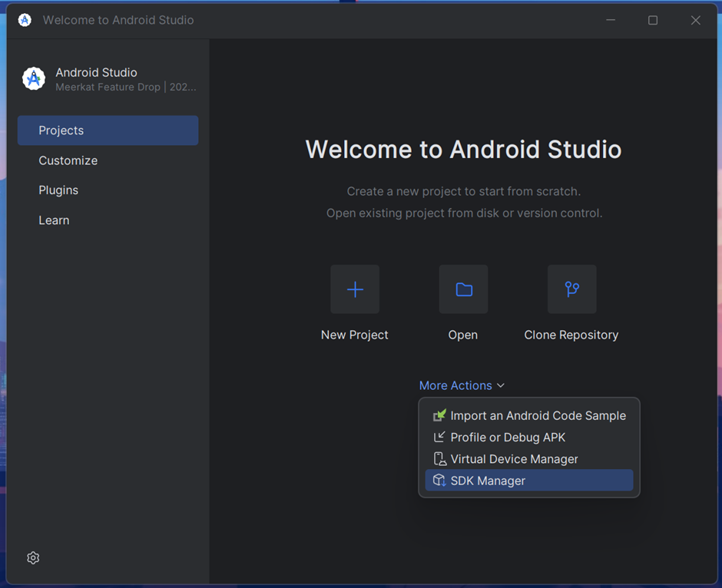Click the New Project plus icon
Screen dimensions: 722x588
(x=355, y=289)
